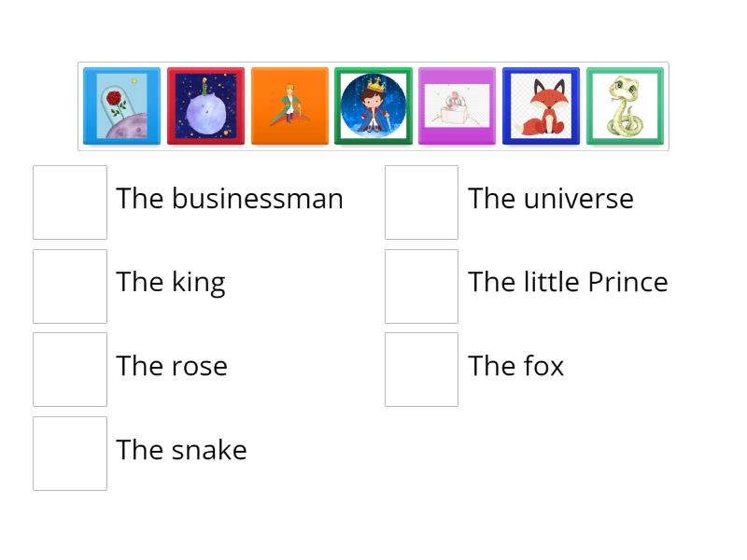The width and height of the screenshot is (747, 560).
Task: Select the answer box next to The fox
Action: (x=421, y=369)
